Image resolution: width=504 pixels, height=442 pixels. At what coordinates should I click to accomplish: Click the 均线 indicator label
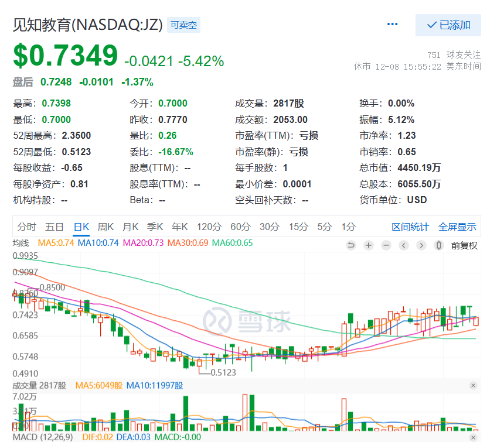[x=21, y=243]
